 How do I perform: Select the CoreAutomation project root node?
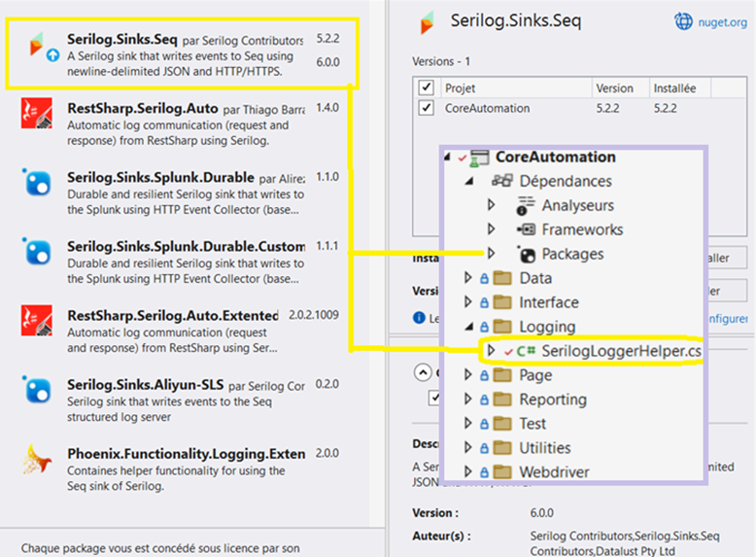coord(555,157)
